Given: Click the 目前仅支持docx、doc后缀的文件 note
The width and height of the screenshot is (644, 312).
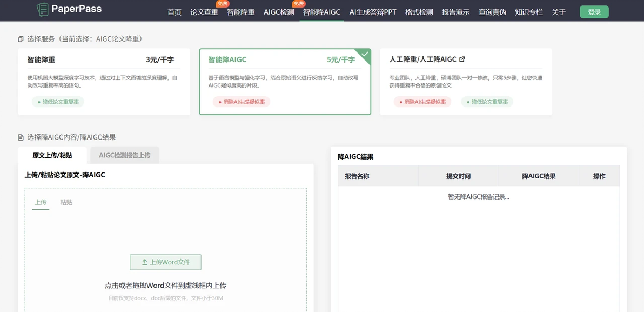Looking at the screenshot, I should (x=165, y=298).
